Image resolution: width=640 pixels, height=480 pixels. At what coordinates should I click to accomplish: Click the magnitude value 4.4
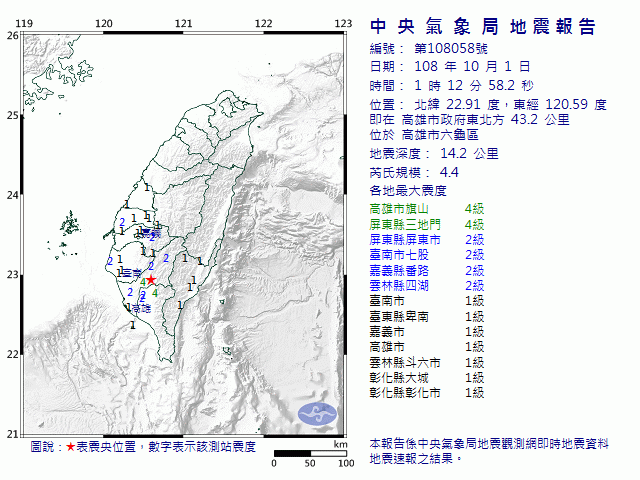(449, 172)
